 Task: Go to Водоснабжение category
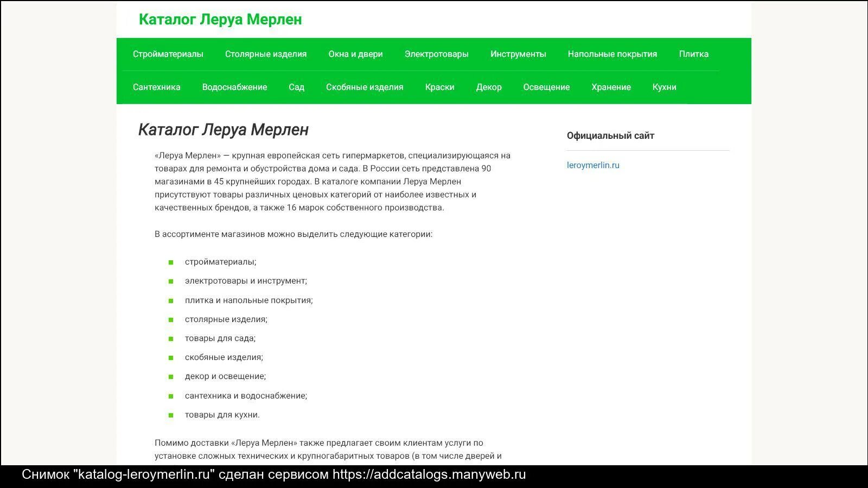(234, 87)
